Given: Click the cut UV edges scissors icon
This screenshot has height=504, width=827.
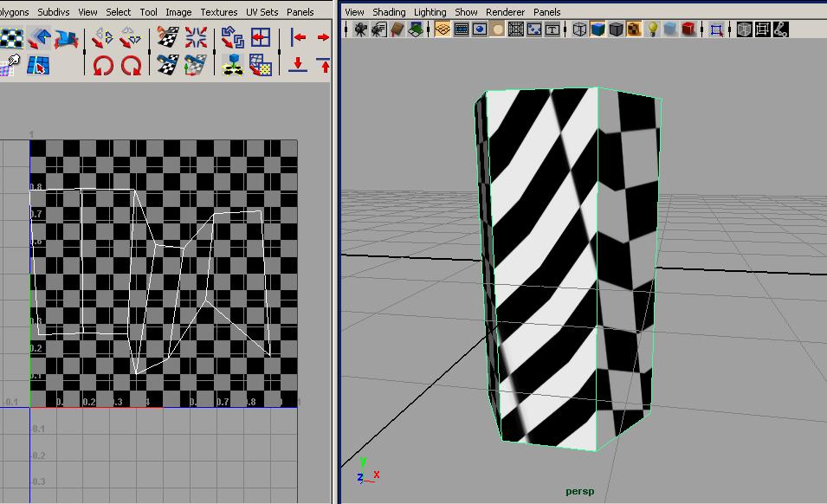Looking at the screenshot, I should pyautogui.click(x=168, y=38).
